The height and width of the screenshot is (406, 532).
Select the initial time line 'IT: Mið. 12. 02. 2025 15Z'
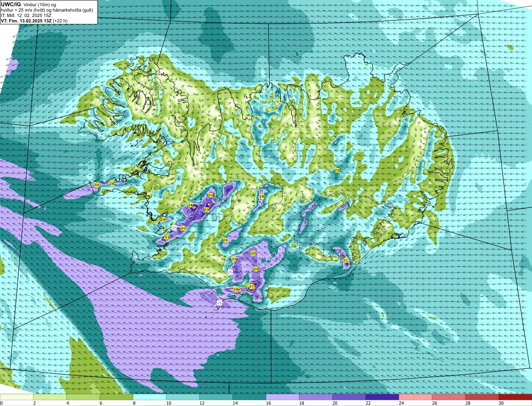click(x=26, y=15)
